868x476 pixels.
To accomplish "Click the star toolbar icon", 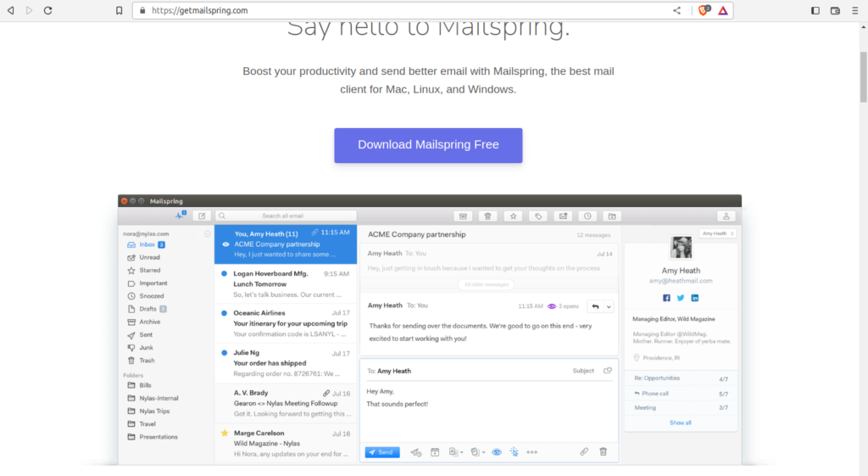I will pyautogui.click(x=513, y=216).
